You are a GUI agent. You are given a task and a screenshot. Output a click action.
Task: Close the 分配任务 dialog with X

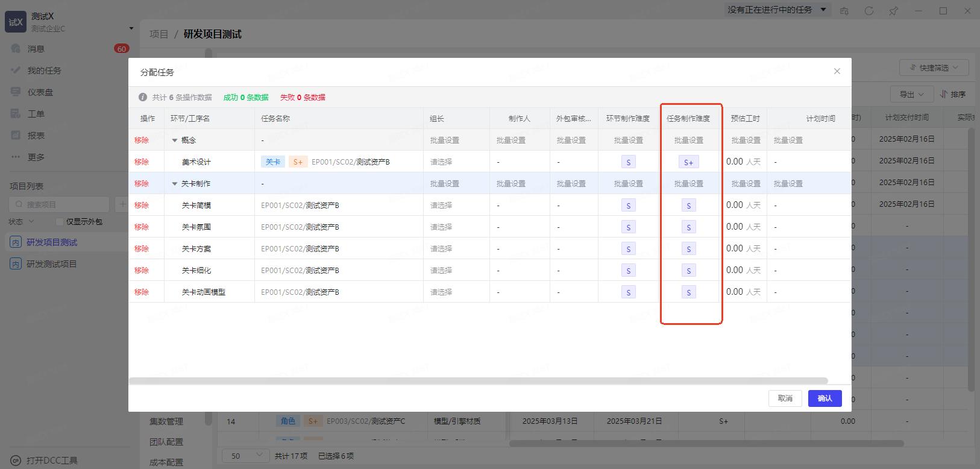(837, 71)
